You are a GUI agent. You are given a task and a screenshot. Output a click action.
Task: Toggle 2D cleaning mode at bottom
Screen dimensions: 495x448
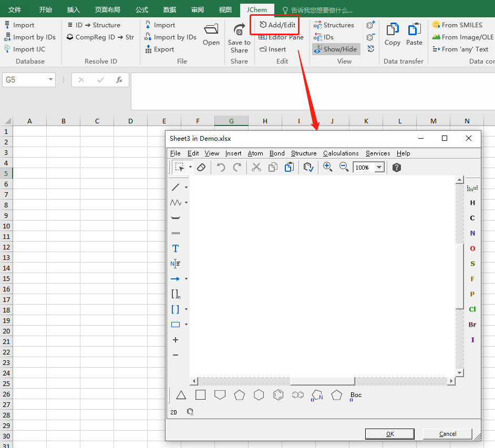173,412
